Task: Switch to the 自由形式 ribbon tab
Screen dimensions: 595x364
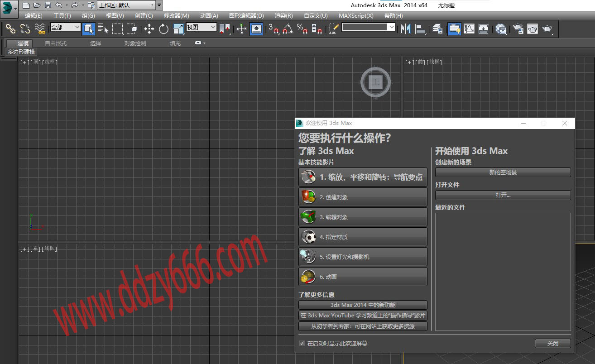Action: tap(56, 43)
